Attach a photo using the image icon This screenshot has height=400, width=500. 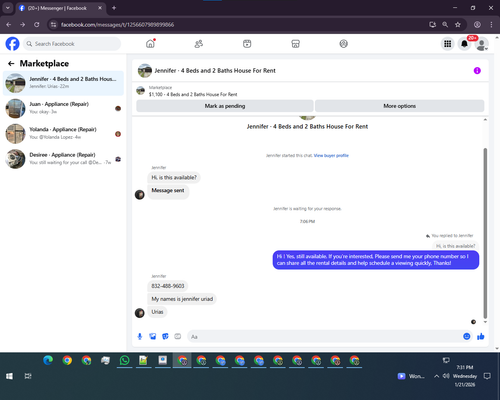coord(153,336)
